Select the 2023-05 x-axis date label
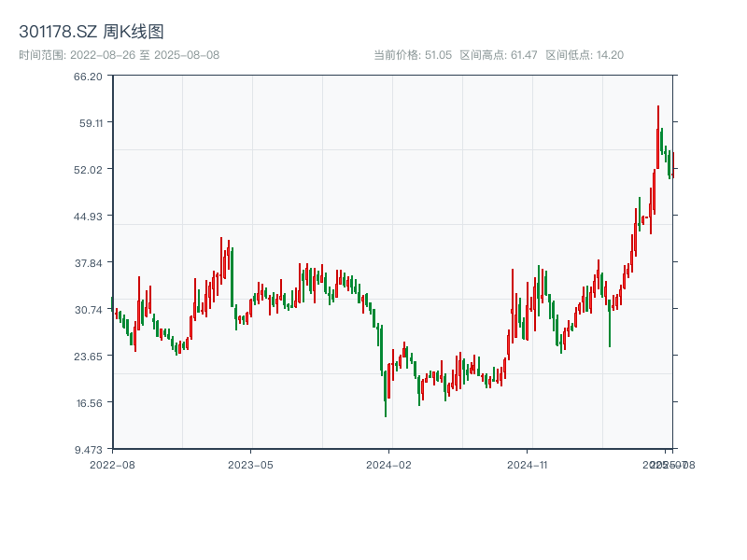The image size is (747, 560). click(x=251, y=464)
